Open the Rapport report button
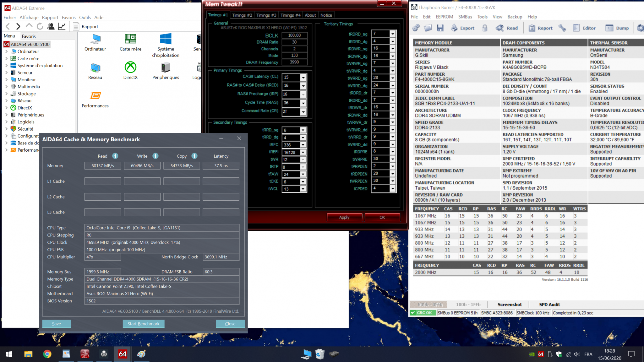The width and height of the screenshot is (644, 362). (85, 26)
